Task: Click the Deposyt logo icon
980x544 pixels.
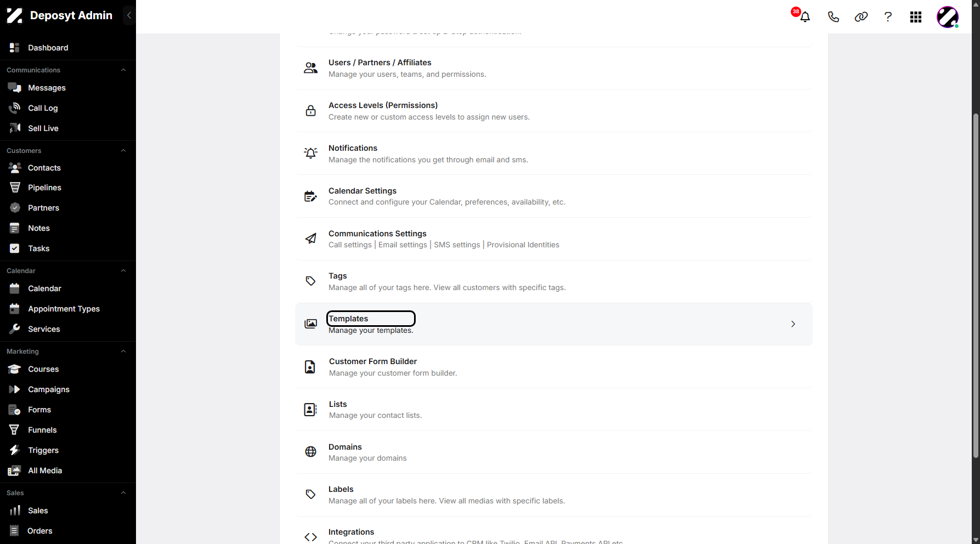Action: point(14,15)
